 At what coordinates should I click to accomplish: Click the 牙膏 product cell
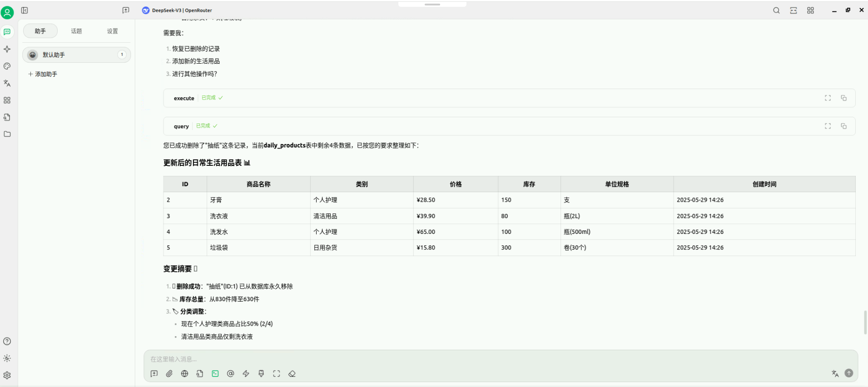point(258,200)
